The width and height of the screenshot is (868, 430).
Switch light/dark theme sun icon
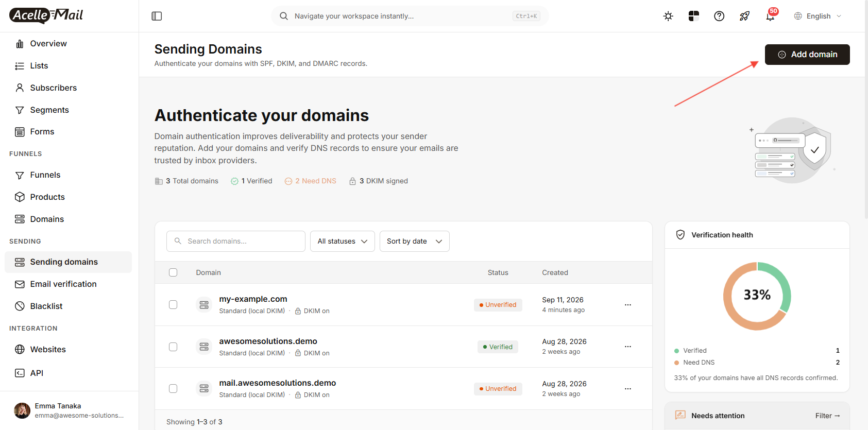coord(668,16)
